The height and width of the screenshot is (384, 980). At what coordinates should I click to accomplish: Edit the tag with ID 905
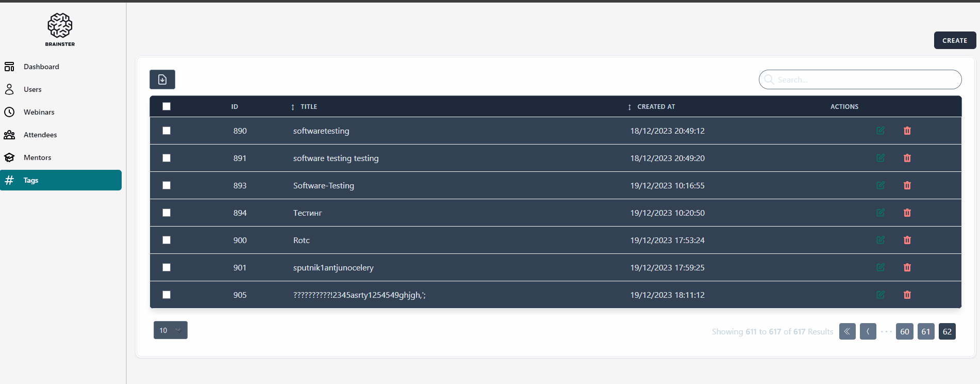881,295
